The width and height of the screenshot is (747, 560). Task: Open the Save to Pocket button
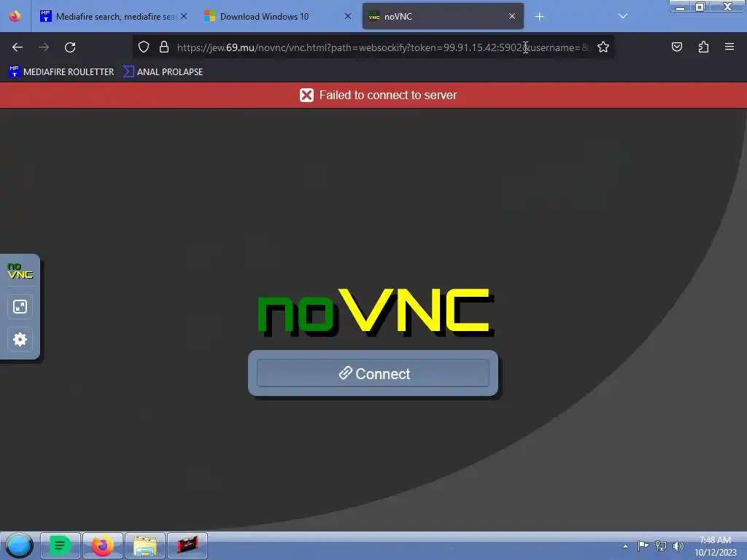click(x=677, y=47)
